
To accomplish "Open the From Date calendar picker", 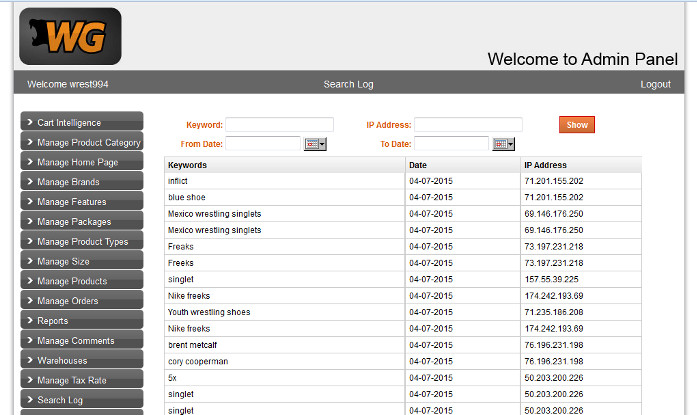I will point(315,144).
